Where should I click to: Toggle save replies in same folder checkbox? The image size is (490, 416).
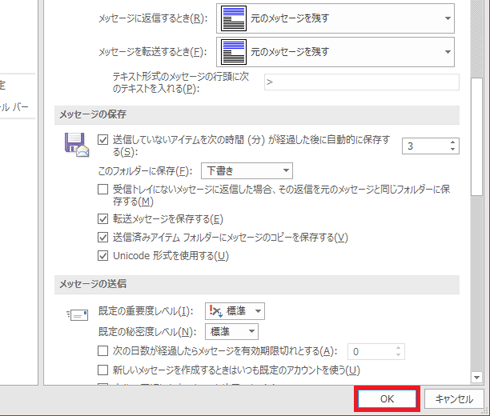tap(103, 189)
